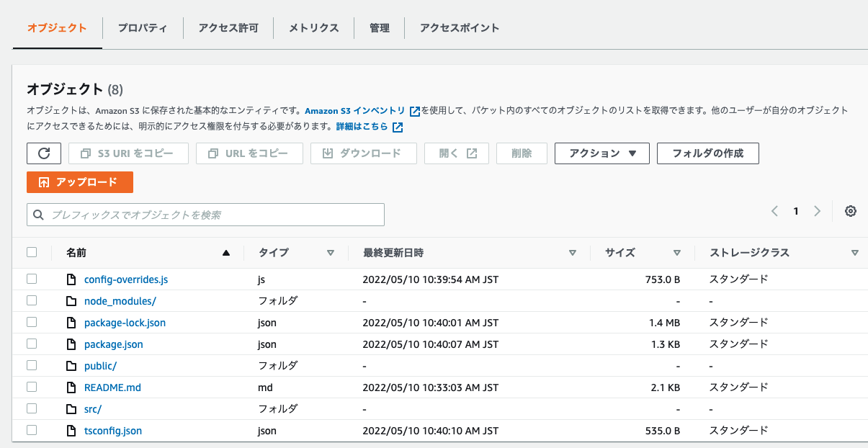
Task: Check the checkbox for package.json row
Action: 32,344
